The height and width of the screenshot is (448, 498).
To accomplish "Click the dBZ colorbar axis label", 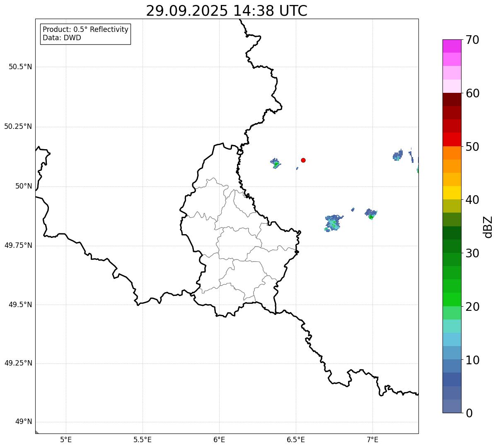I will (488, 226).
